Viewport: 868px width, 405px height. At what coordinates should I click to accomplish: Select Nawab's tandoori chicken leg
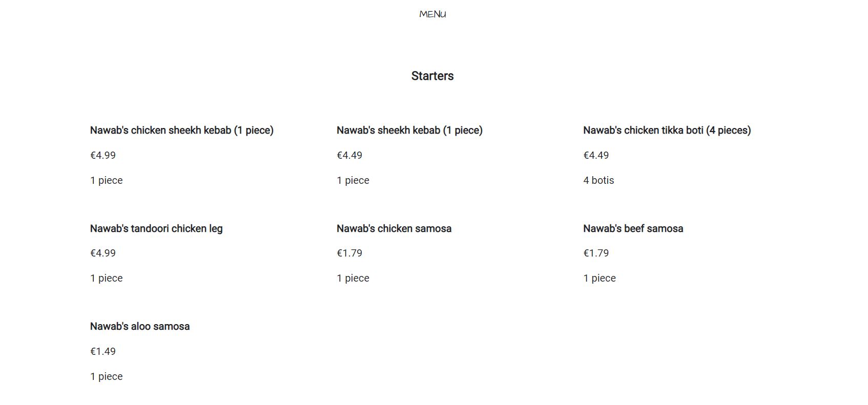pyautogui.click(x=156, y=228)
